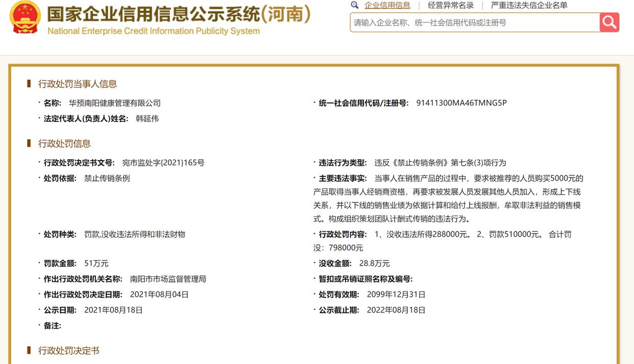
Task: Click company name 华预南阳健康管理有限公司
Action: click(x=115, y=103)
